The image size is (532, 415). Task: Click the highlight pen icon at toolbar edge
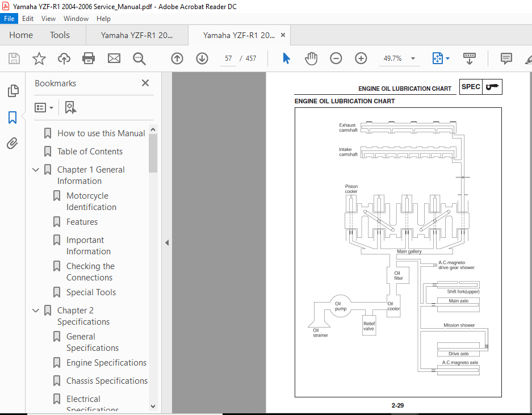[528, 59]
